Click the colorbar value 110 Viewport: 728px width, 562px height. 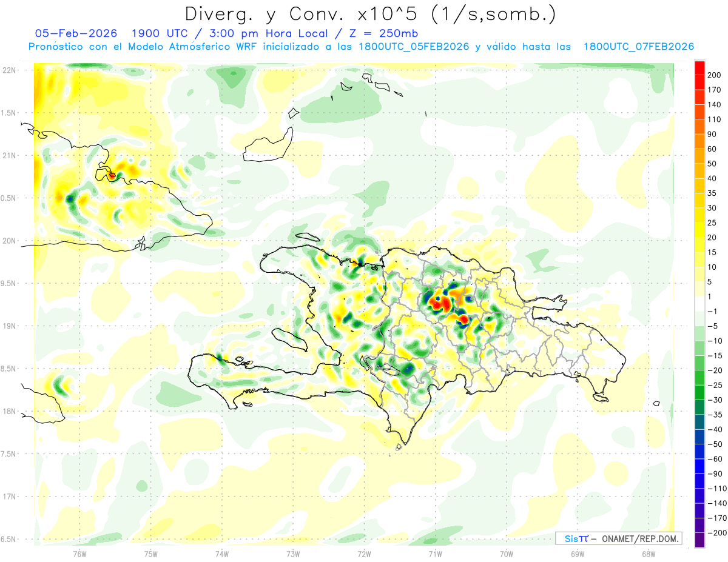point(715,119)
